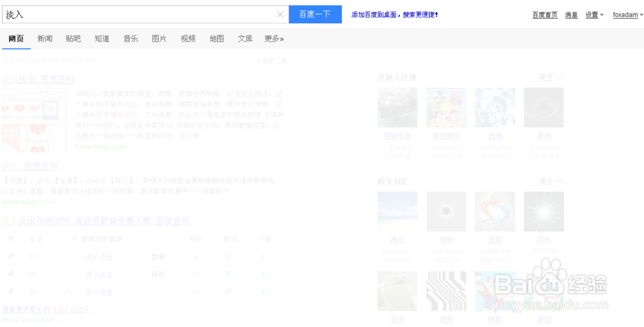Download the 薛岳 song via its download icon
This screenshot has width=644, height=327.
coord(263,274)
